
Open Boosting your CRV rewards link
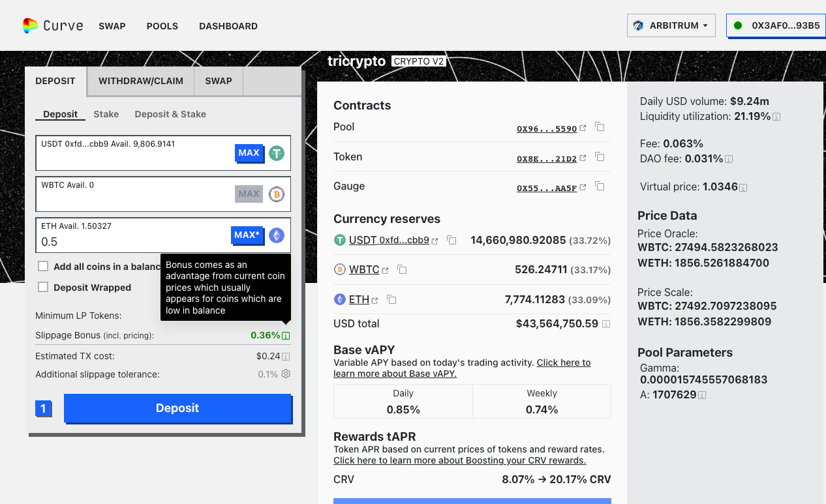pos(460,460)
